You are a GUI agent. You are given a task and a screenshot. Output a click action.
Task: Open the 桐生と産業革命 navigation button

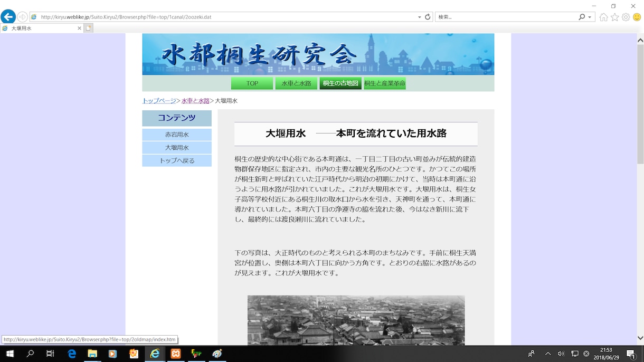(x=385, y=83)
